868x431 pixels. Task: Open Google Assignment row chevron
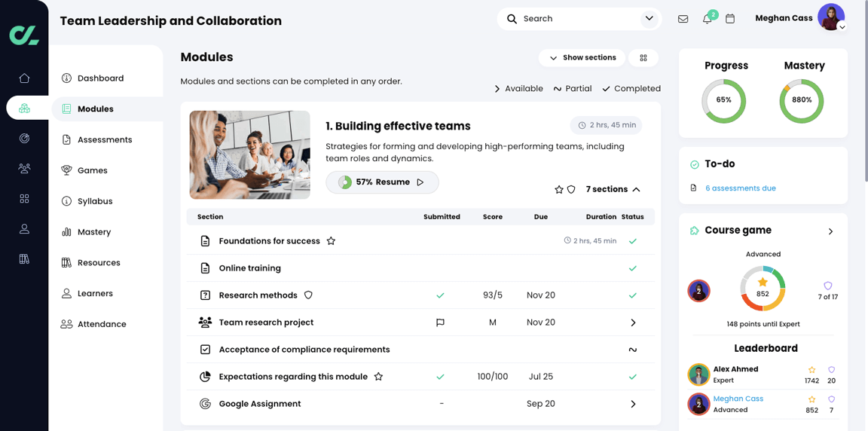coord(633,404)
